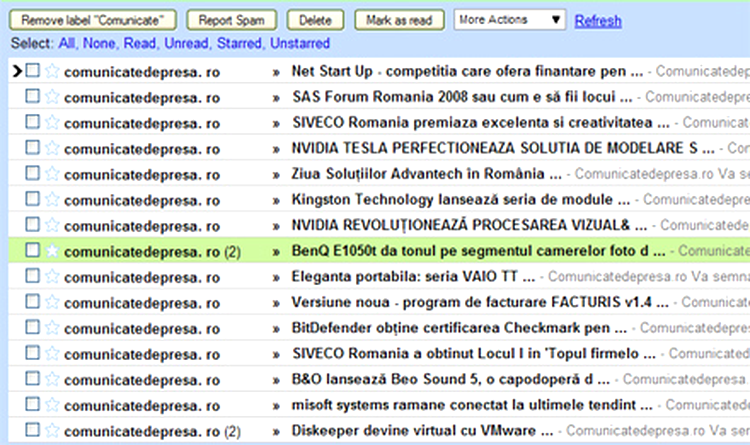
Task: Star the B&O Beo Sound 5 email
Action: [52, 380]
